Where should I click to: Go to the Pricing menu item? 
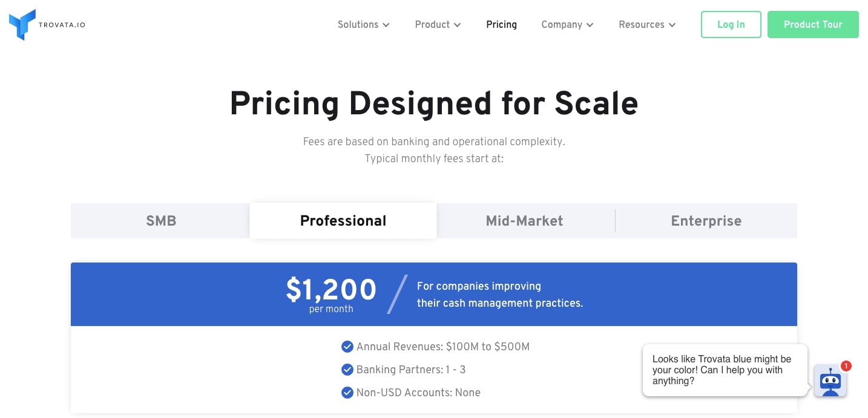click(x=501, y=25)
